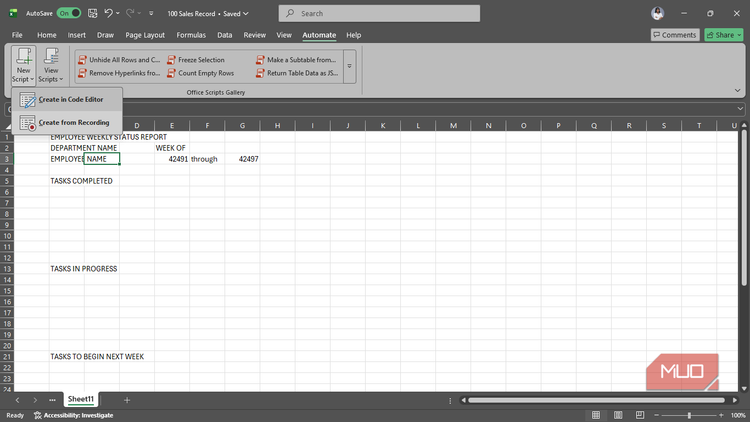Click the zoom slider handle

click(689, 415)
